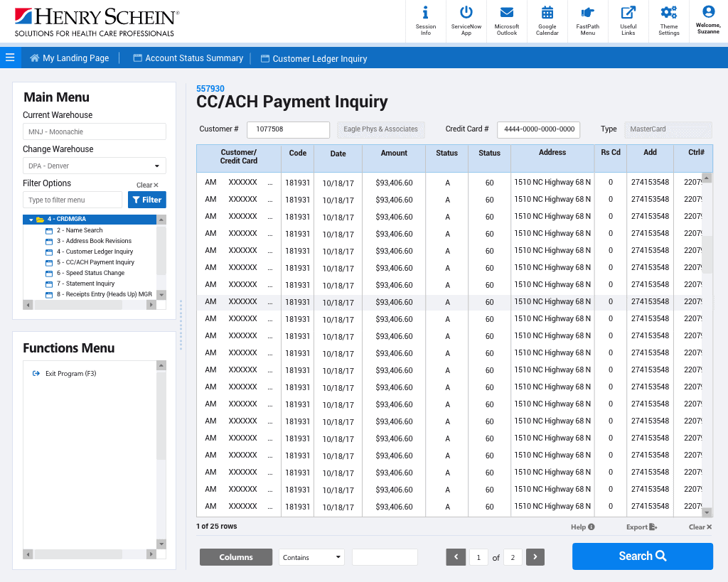Image resolution: width=728 pixels, height=582 pixels.
Task: Switch to Account Status Summary tab
Action: click(x=188, y=58)
